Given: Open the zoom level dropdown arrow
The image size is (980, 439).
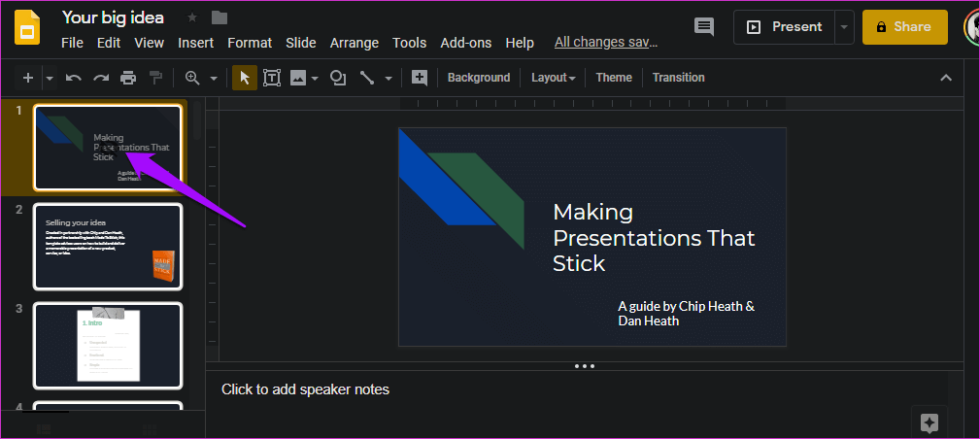Looking at the screenshot, I should 214,78.
